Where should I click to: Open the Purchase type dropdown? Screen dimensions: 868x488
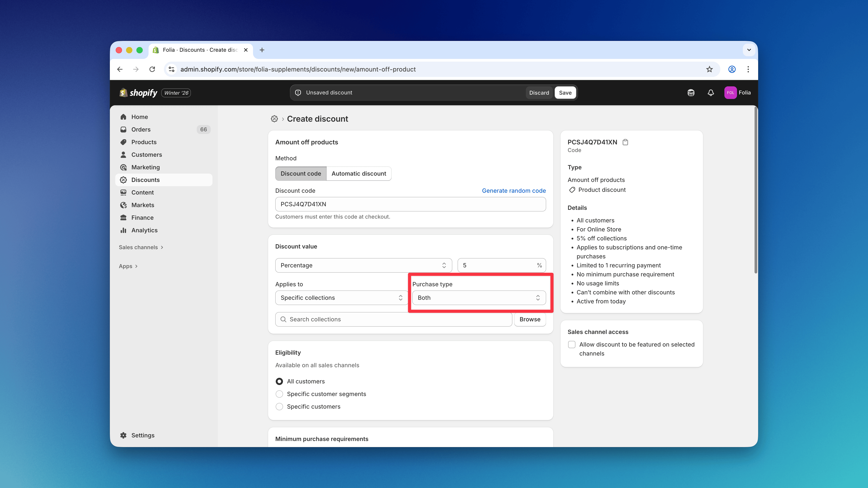(x=479, y=298)
